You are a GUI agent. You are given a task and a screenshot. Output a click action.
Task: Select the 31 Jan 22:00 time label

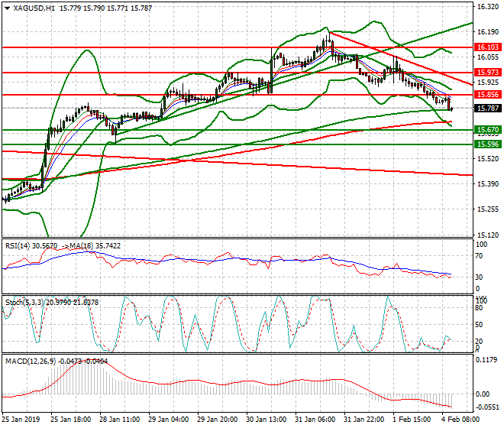[363, 420]
